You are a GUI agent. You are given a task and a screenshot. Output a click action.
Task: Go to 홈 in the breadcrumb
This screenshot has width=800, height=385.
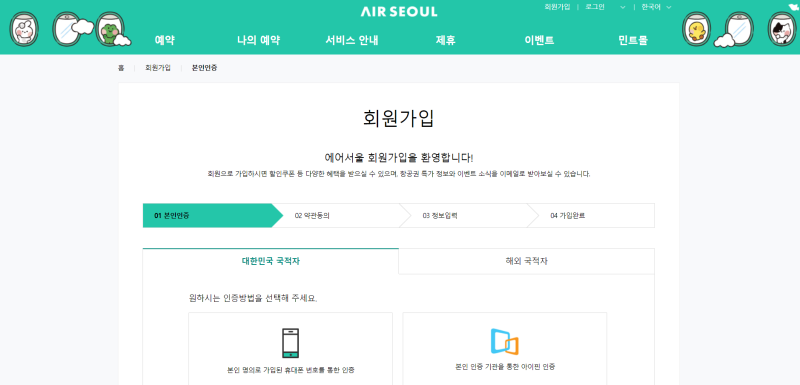(x=121, y=68)
